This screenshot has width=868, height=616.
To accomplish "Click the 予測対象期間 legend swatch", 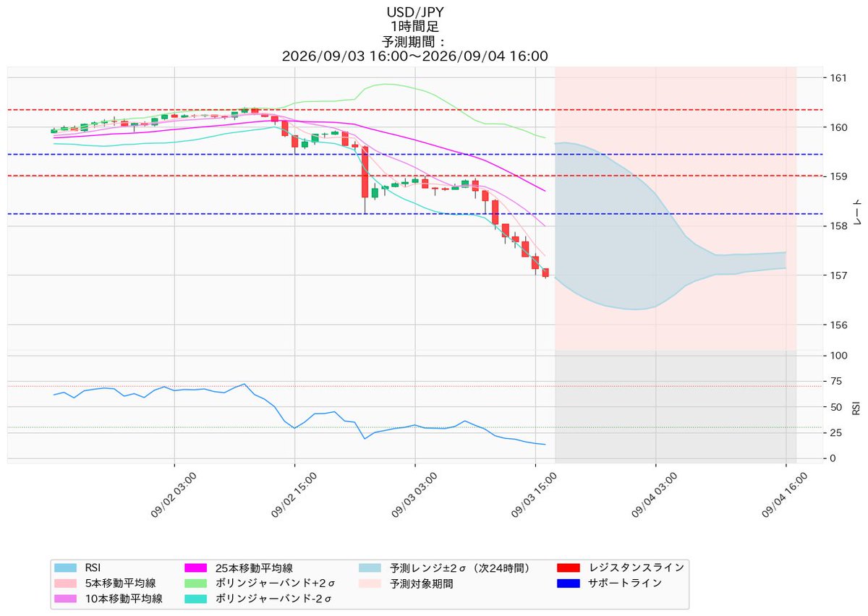I will click(x=370, y=583).
